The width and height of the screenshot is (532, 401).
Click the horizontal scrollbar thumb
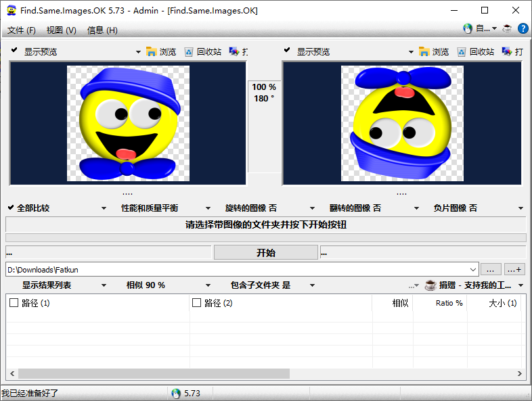(x=154, y=373)
